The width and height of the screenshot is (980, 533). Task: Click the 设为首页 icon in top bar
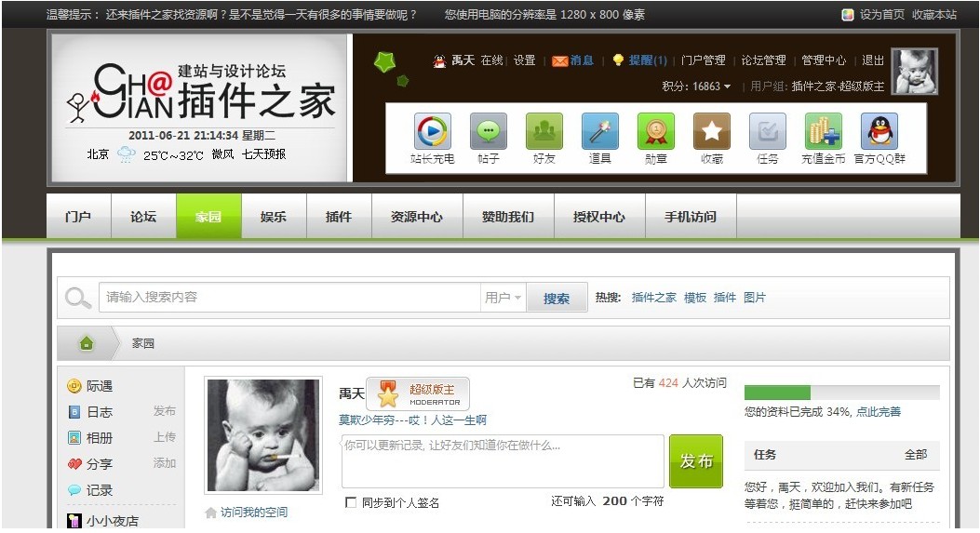point(848,14)
